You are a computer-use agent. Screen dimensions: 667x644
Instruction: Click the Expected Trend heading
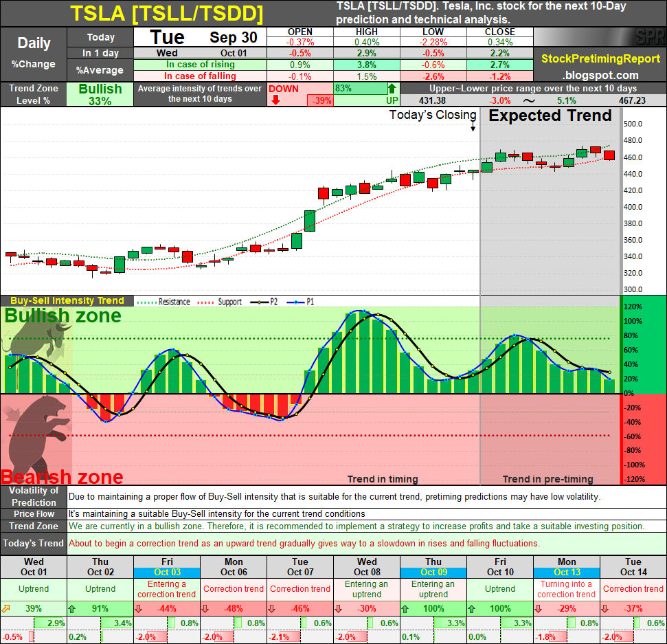(x=550, y=115)
